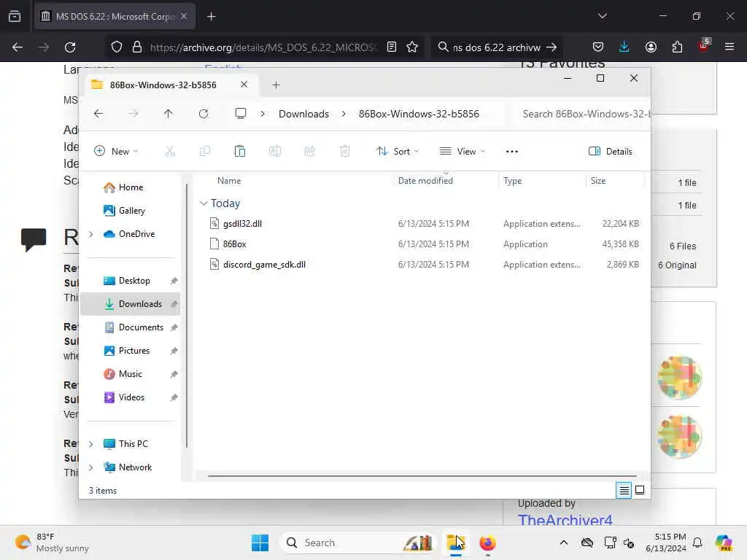Go back in File Explorer
The width and height of the screenshot is (747, 560).
(x=98, y=114)
